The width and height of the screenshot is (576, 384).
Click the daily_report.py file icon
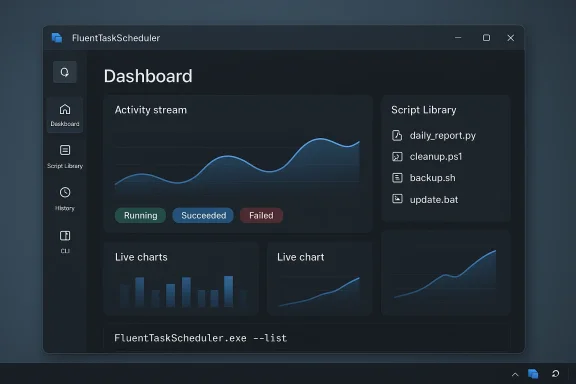[397, 135]
